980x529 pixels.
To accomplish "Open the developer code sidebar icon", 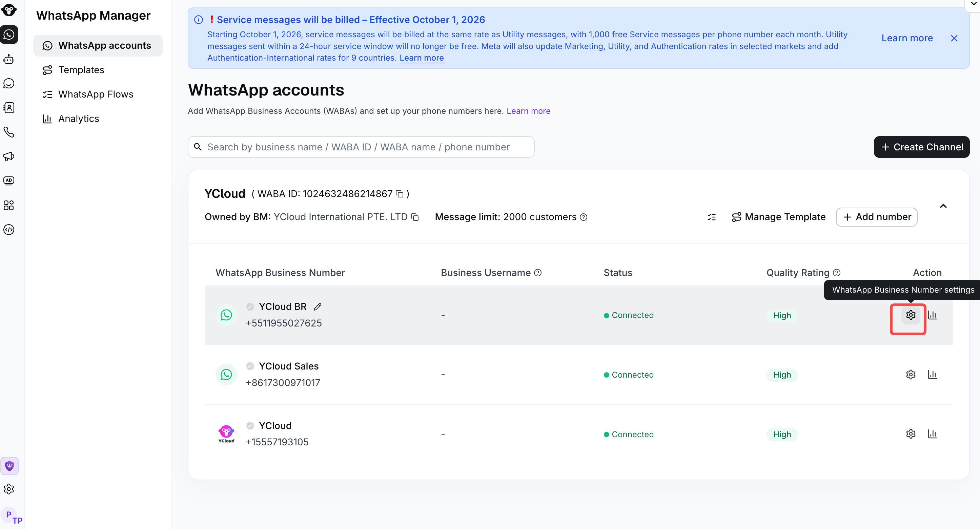I will [9, 230].
